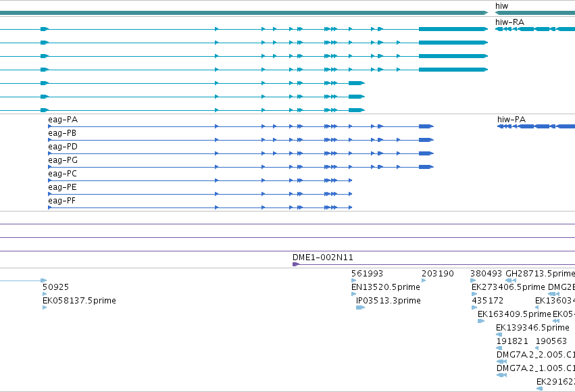Click the teal hiw gene bar at top right

[x=535, y=13]
